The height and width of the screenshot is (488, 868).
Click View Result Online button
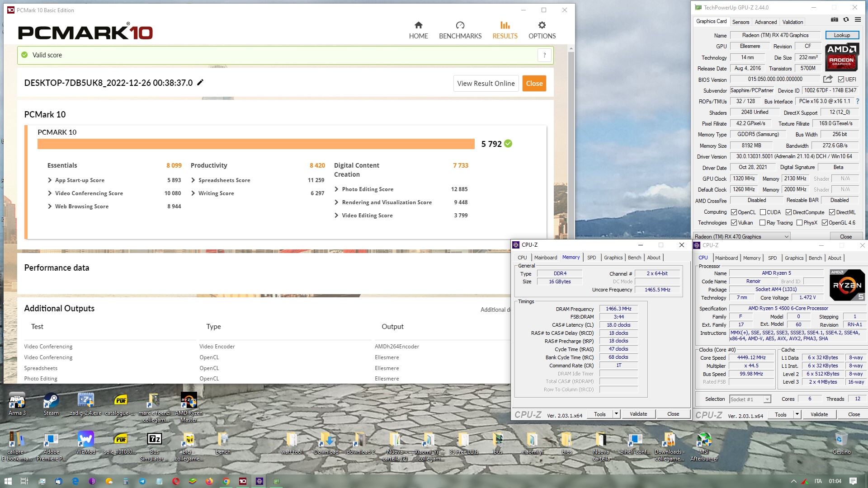tap(486, 84)
